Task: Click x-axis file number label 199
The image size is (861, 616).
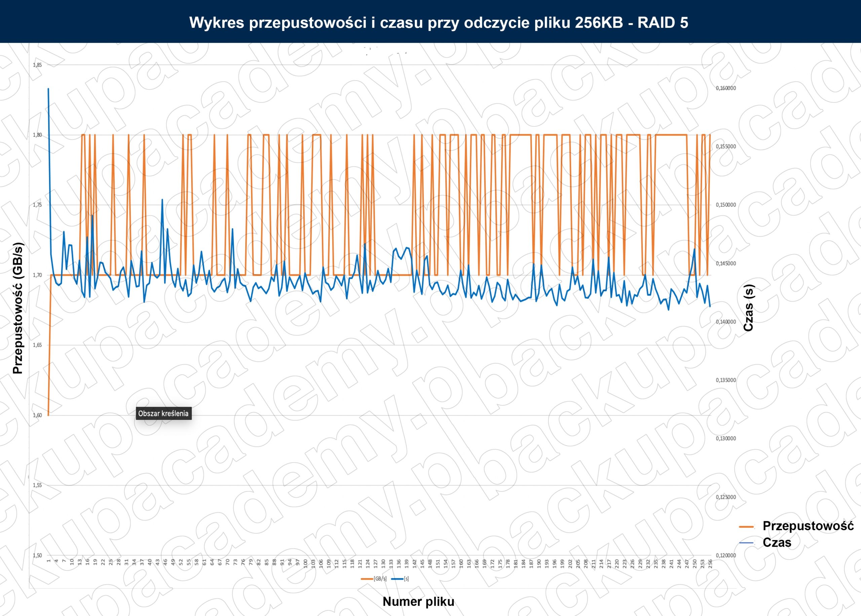Action: [x=562, y=563]
